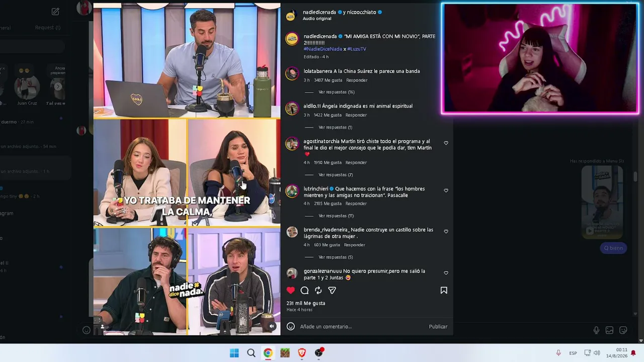Open emoji icon in chat message bar
The width and height of the screenshot is (644, 362).
87,330
